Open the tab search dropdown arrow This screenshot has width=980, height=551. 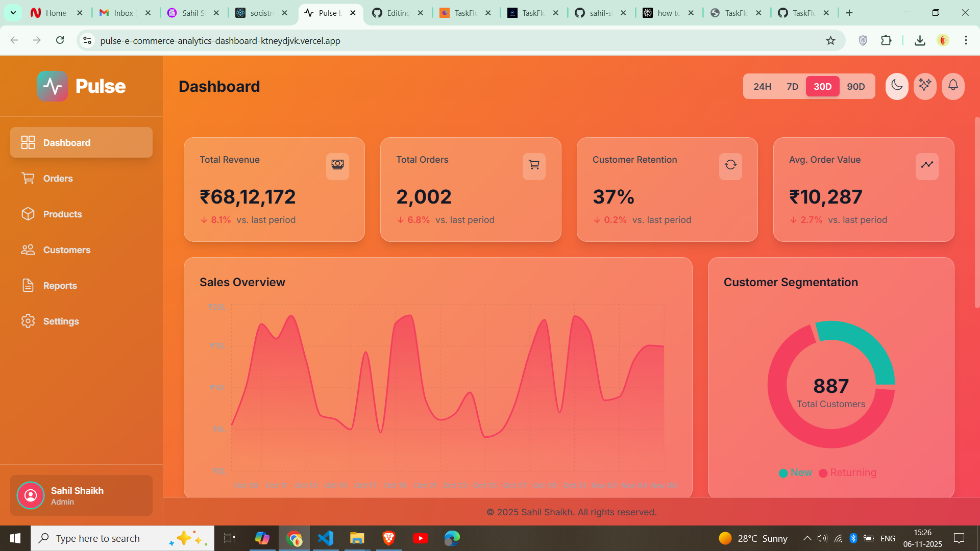pyautogui.click(x=13, y=13)
